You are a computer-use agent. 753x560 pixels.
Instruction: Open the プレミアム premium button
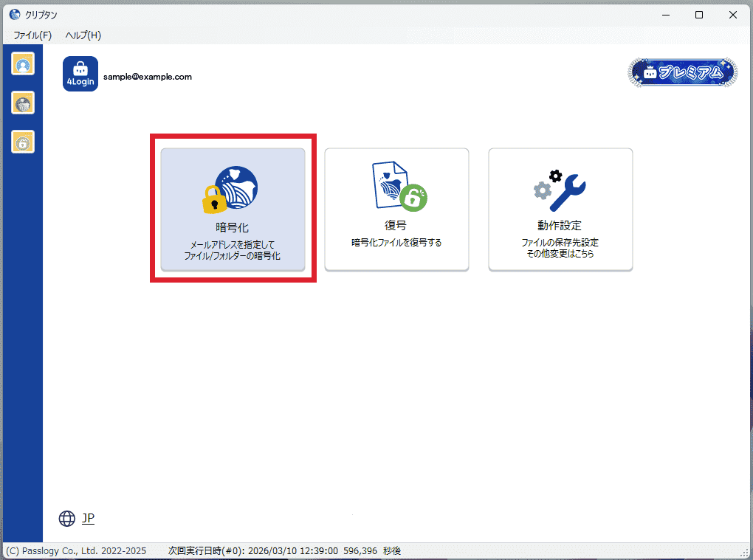pyautogui.click(x=683, y=73)
